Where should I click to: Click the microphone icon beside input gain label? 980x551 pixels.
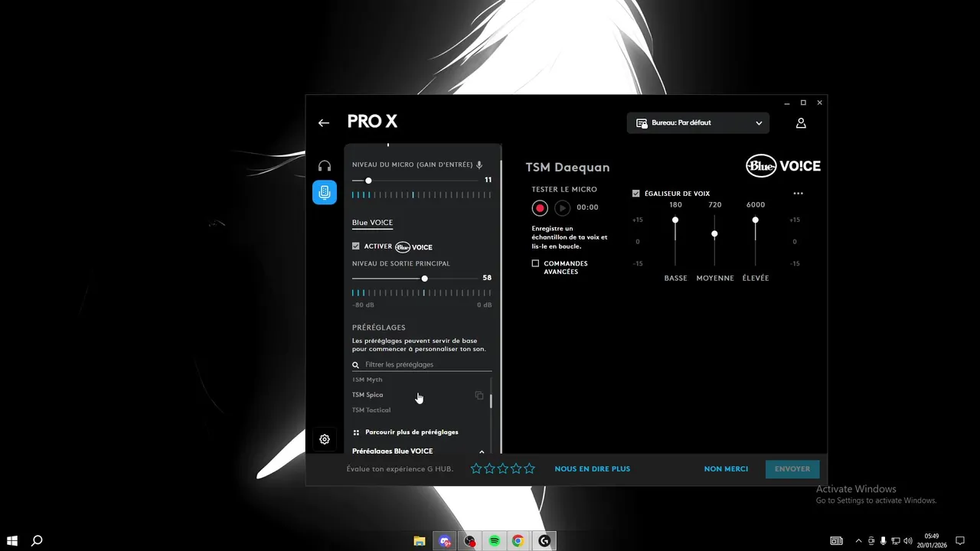479,165
